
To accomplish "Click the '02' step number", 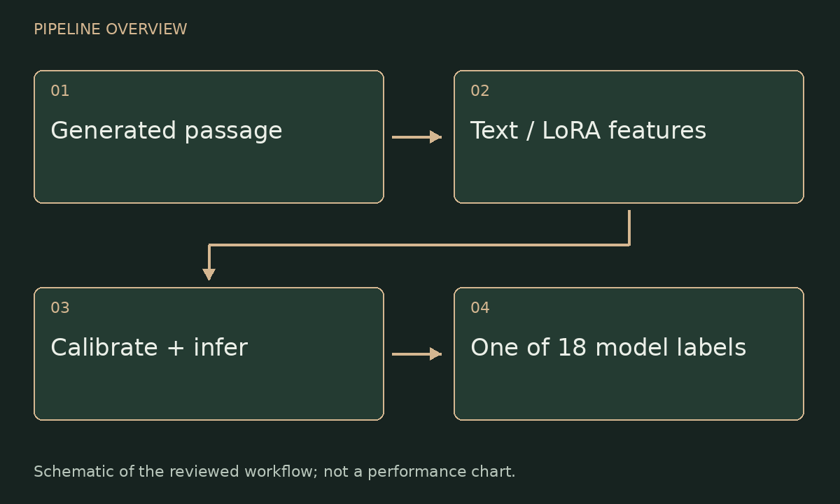I will click(x=480, y=91).
